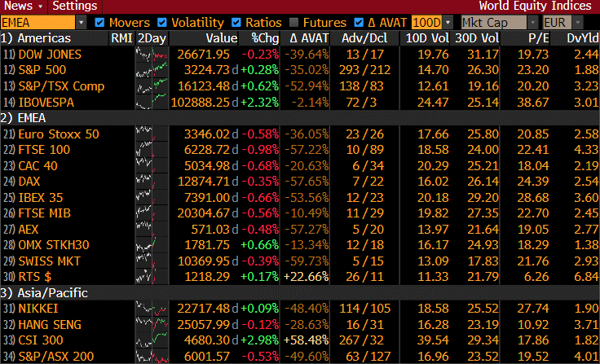Click CSI 300 10D Vol 39.54
600x364 pixels.
(x=433, y=340)
